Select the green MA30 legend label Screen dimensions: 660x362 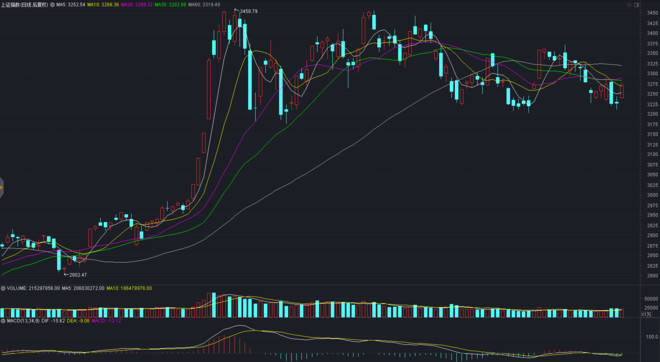(x=170, y=5)
